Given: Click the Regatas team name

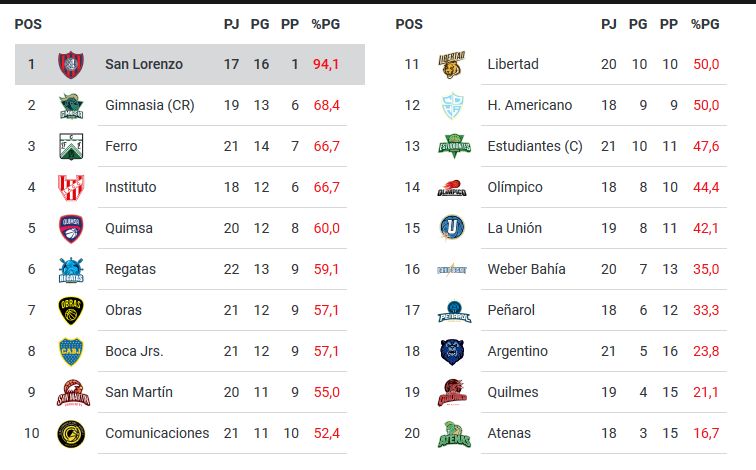Looking at the screenshot, I should point(130,269).
